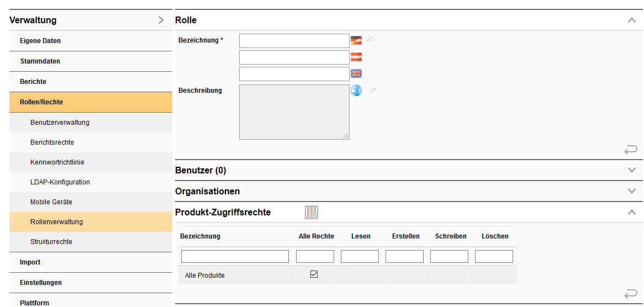The image size is (644, 307).
Task: Click the reset arrow in Rolle section
Action: 630,149
